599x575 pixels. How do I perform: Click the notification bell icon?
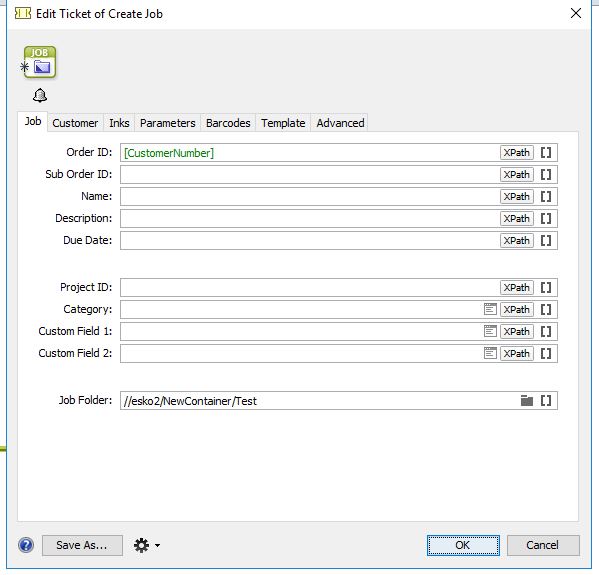[40, 95]
